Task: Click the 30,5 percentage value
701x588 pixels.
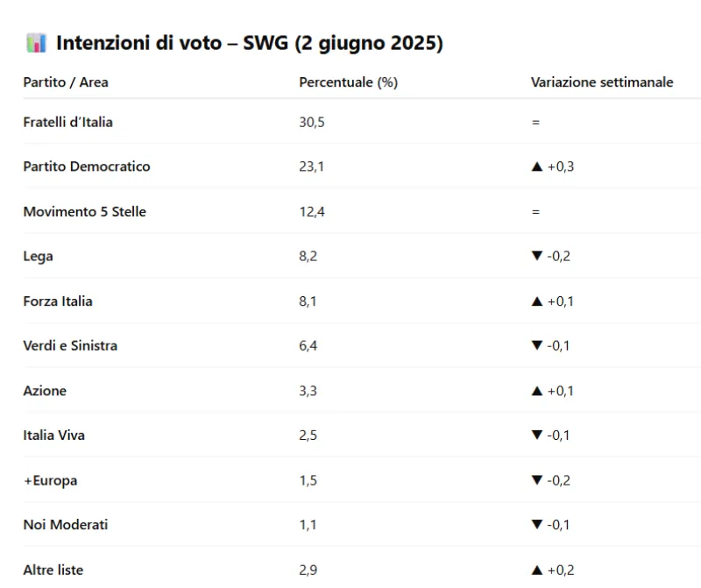Action: click(312, 123)
